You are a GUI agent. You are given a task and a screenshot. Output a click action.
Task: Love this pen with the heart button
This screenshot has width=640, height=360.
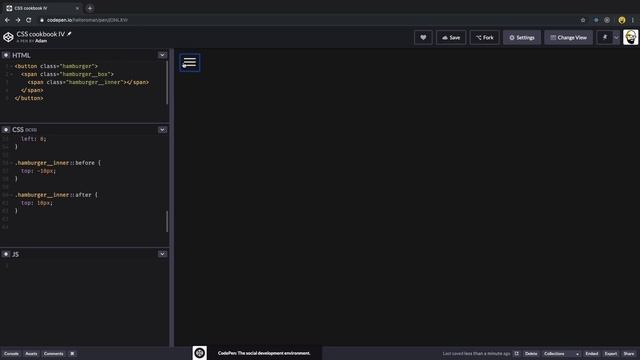click(423, 38)
